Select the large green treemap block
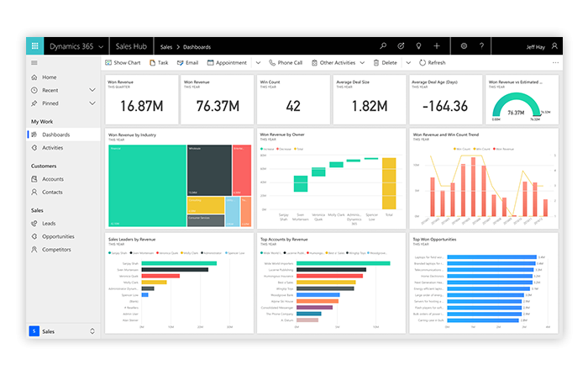This screenshot has width=588, height=375. [x=147, y=186]
